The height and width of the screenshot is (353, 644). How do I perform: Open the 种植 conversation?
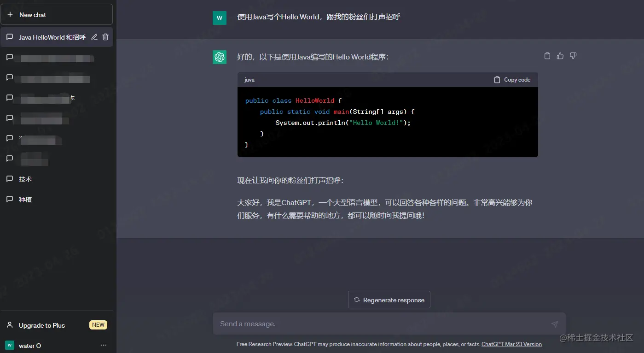[57, 199]
